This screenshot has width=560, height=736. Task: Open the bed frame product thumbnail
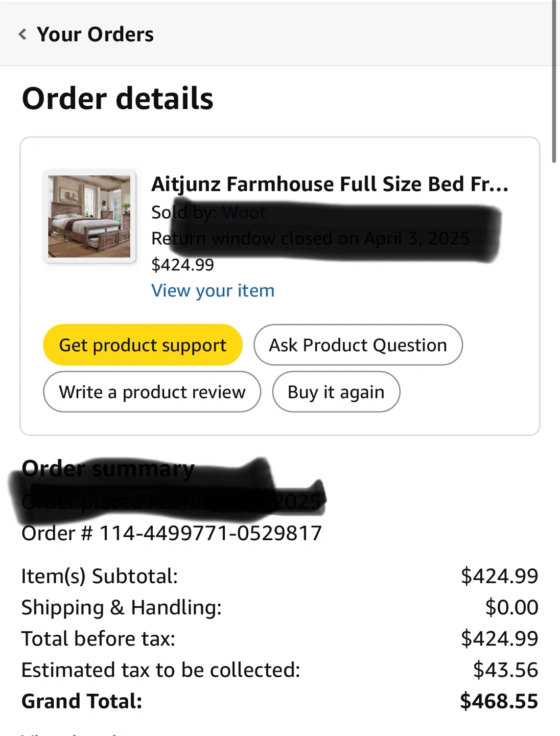click(89, 216)
